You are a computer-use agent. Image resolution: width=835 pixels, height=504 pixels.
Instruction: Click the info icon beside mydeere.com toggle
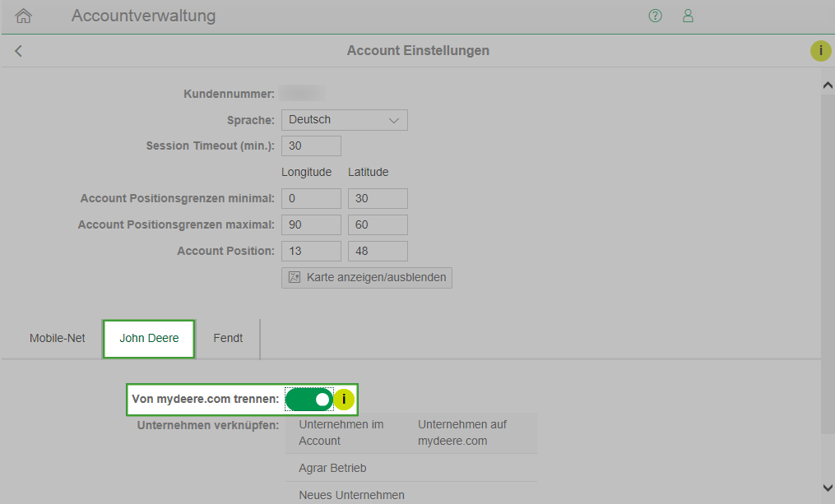click(344, 400)
